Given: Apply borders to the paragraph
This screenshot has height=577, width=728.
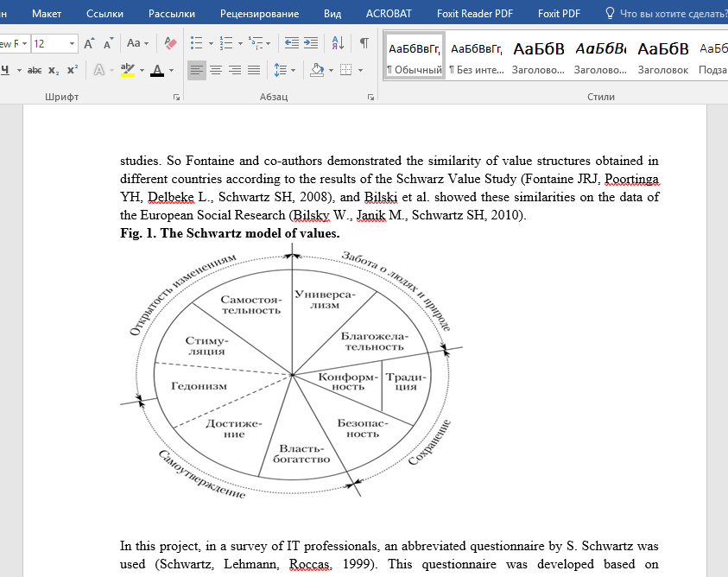Looking at the screenshot, I should coord(346,70).
